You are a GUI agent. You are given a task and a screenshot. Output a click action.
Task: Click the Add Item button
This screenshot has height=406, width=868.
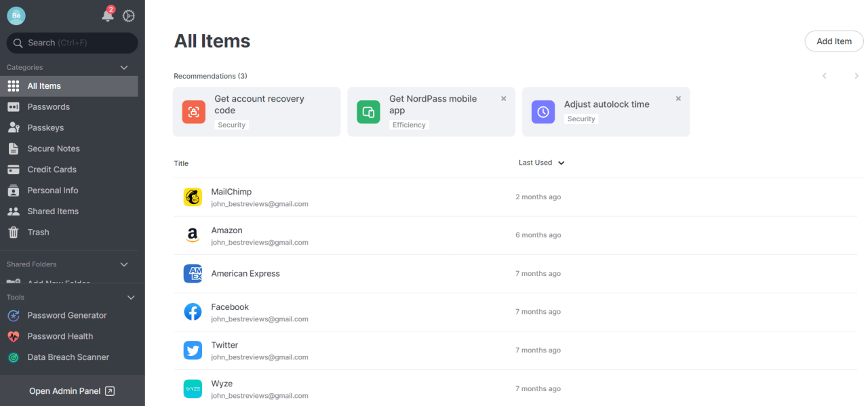pyautogui.click(x=833, y=41)
